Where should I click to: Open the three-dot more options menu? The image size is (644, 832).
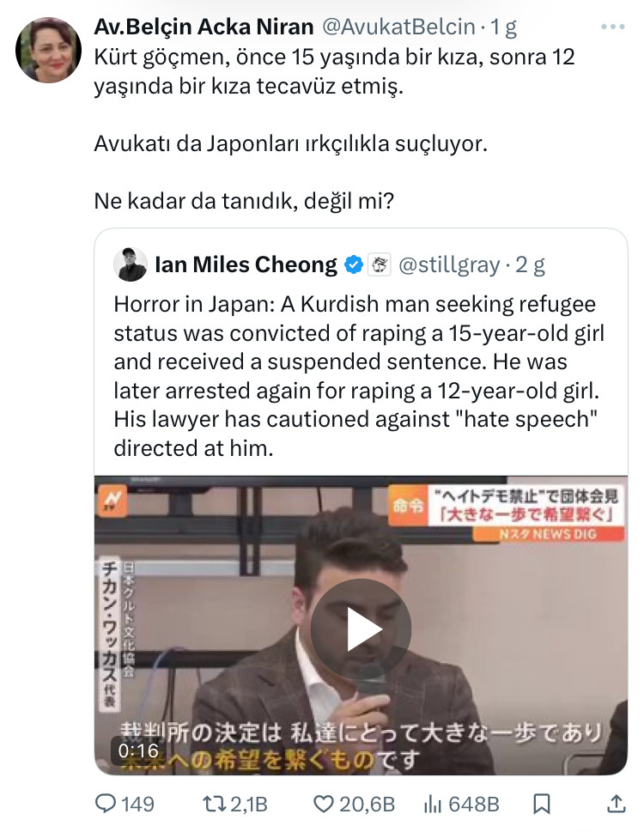point(613,27)
